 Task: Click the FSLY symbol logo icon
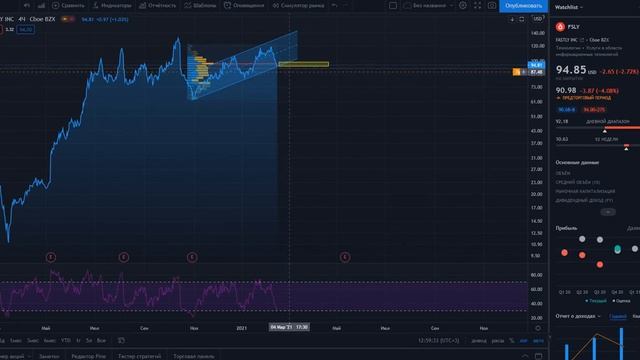[560, 27]
